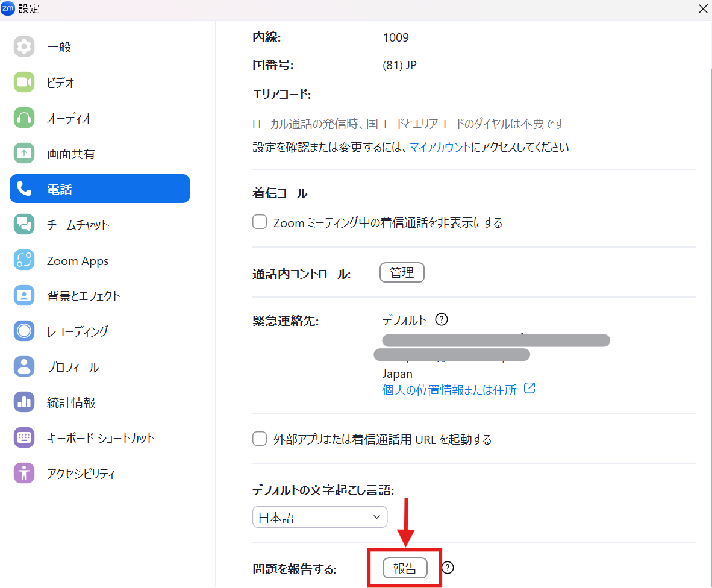
Task: Click the 背景とエフェクト portrait icon
Action: (24, 296)
